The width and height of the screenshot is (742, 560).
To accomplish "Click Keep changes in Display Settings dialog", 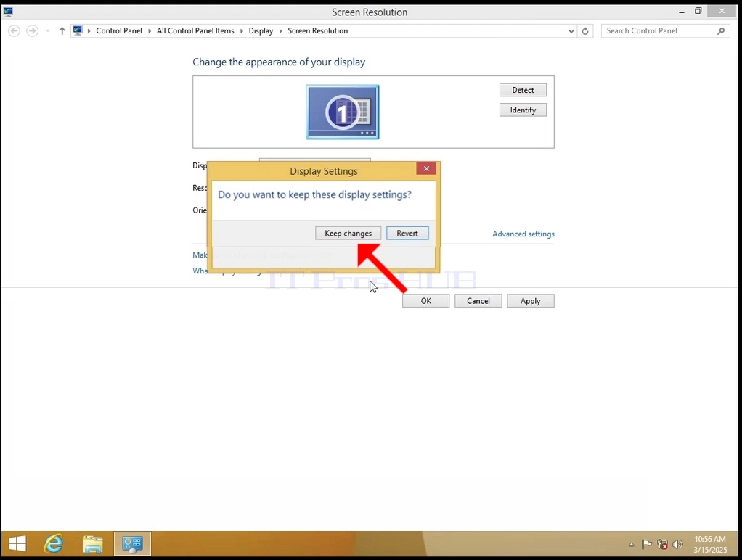I will pyautogui.click(x=348, y=233).
